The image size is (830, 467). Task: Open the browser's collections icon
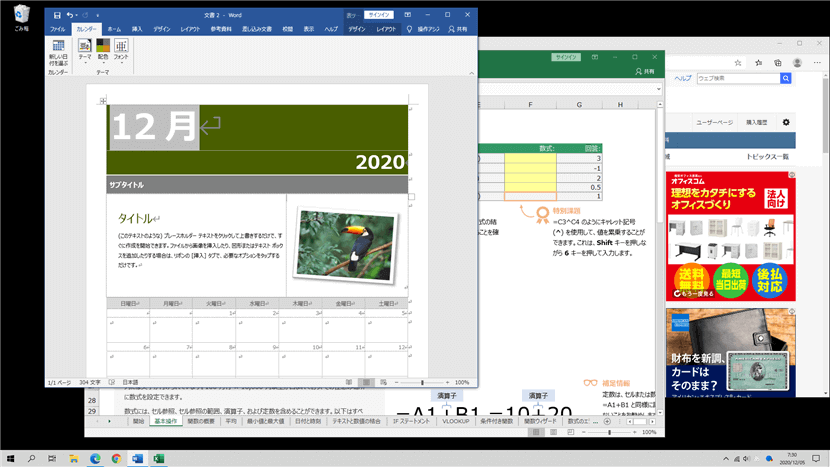(778, 62)
